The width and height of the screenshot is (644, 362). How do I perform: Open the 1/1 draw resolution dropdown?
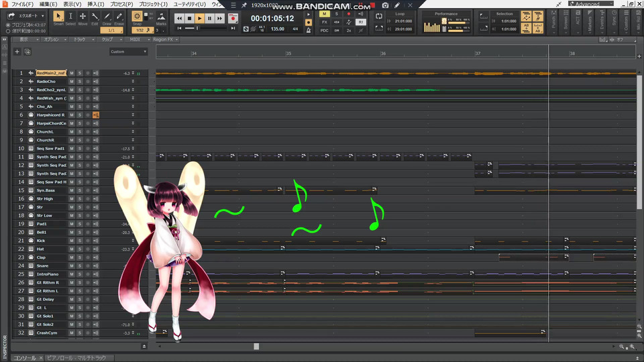pyautogui.click(x=112, y=30)
